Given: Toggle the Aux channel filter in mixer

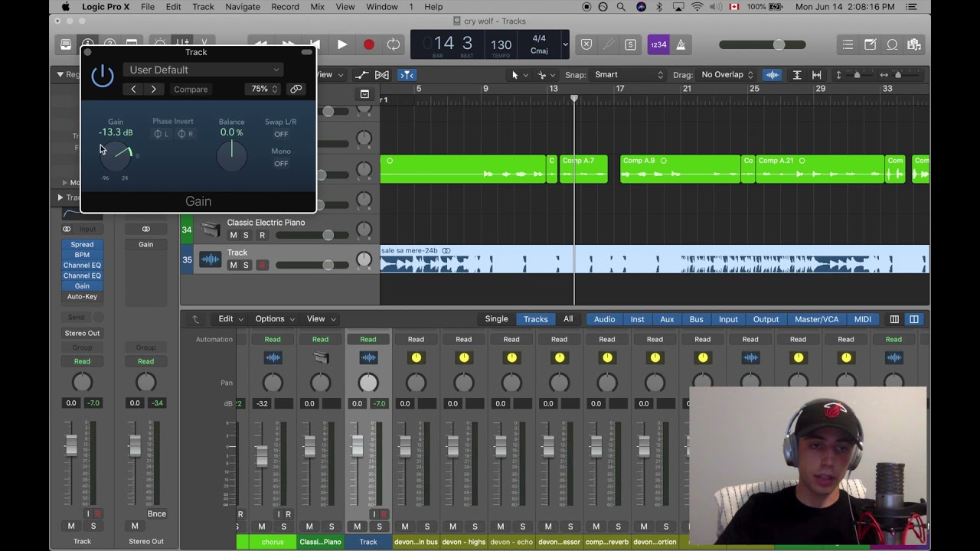Looking at the screenshot, I should (667, 319).
